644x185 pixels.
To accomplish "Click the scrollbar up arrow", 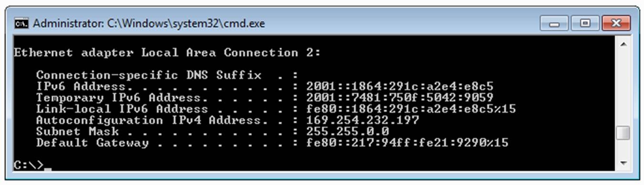I will [x=623, y=44].
